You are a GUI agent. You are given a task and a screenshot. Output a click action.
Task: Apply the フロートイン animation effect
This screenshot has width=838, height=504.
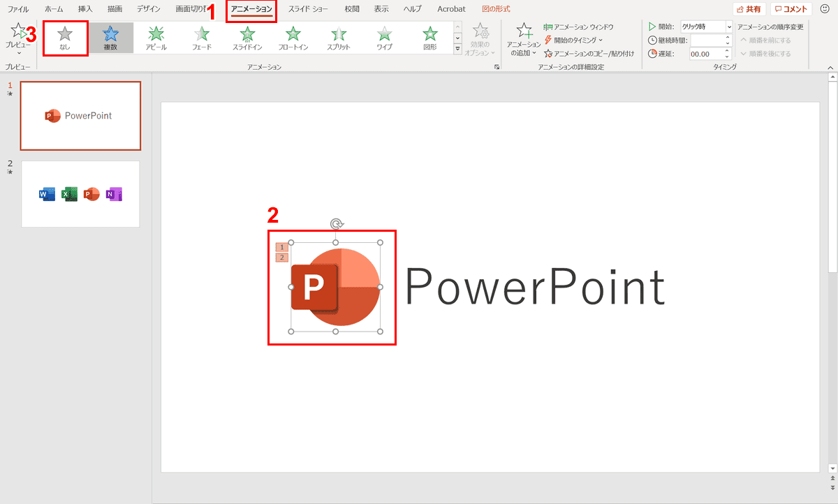point(293,38)
